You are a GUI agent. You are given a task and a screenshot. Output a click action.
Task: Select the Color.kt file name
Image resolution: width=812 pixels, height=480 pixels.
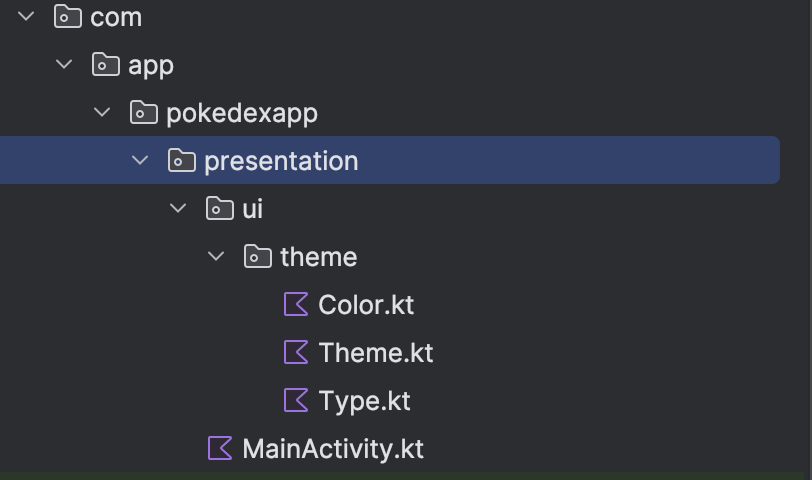[365, 304]
